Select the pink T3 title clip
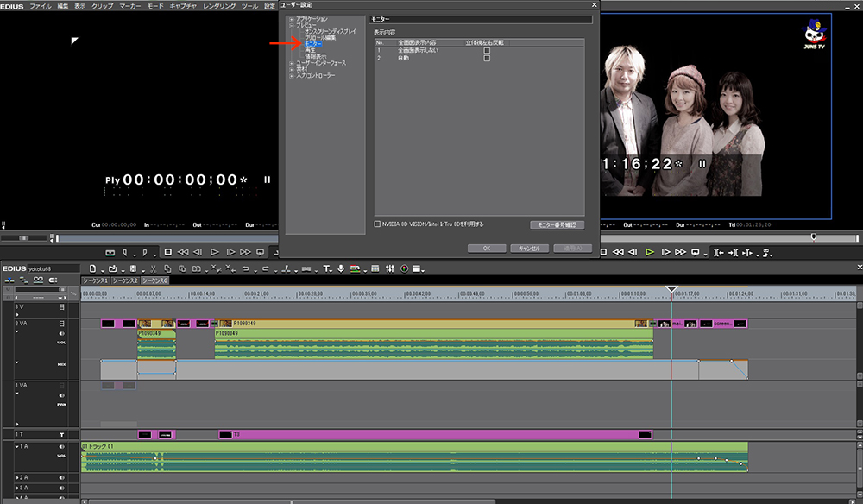The height and width of the screenshot is (504, 863). 435,435
